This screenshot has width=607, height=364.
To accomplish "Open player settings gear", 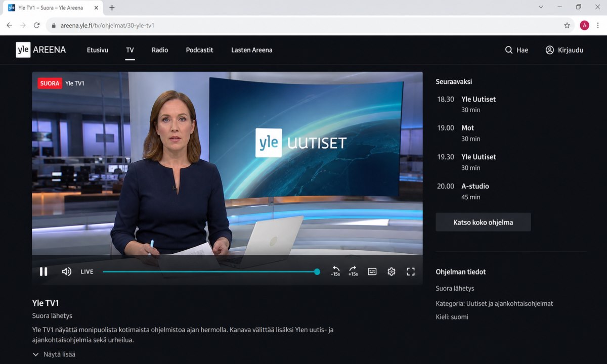I will 392,271.
